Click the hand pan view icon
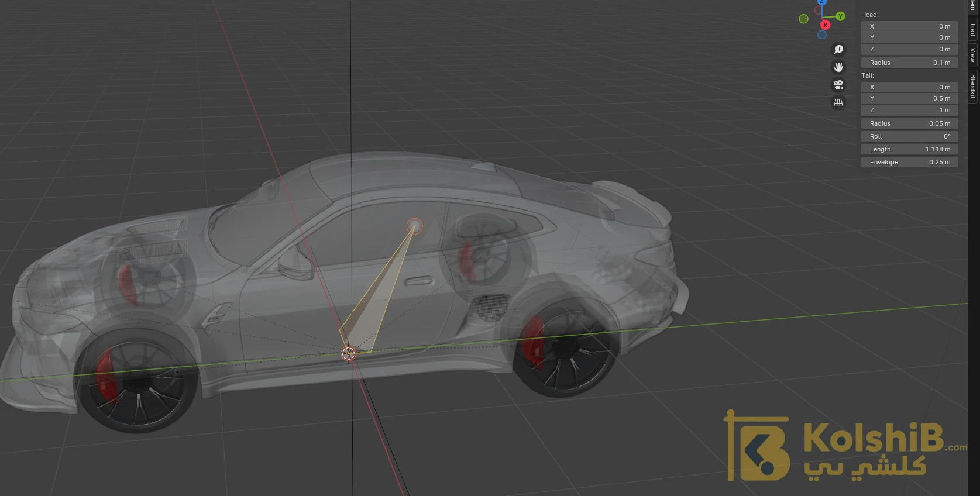Image resolution: width=980 pixels, height=496 pixels. tap(838, 67)
